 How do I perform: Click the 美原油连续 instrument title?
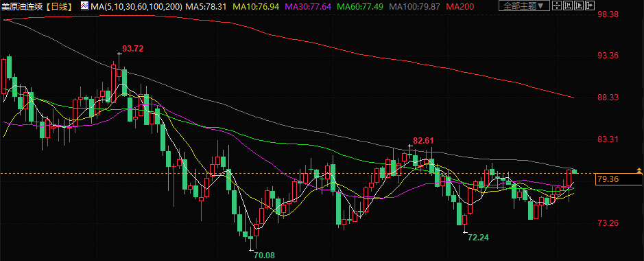tap(22, 6)
